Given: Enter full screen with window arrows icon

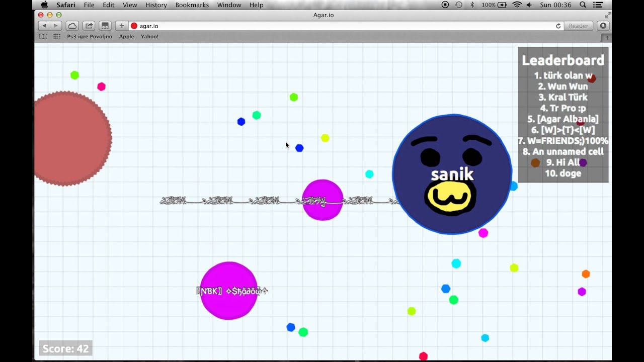Looking at the screenshot, I should click(607, 15).
